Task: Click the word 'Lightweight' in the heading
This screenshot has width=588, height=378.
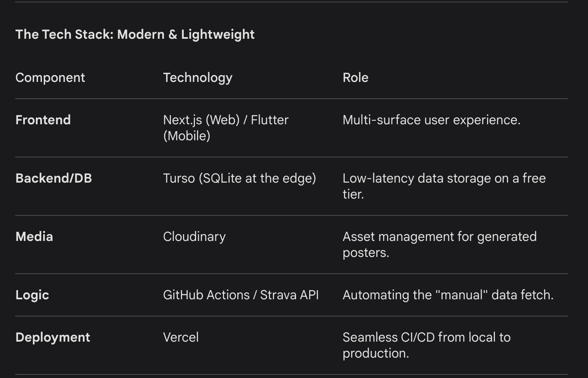Action: tap(218, 35)
